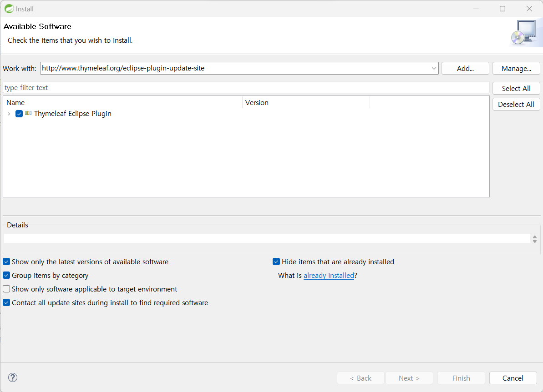Select Thymeleaf Eclipse Plugin row text

pos(73,114)
